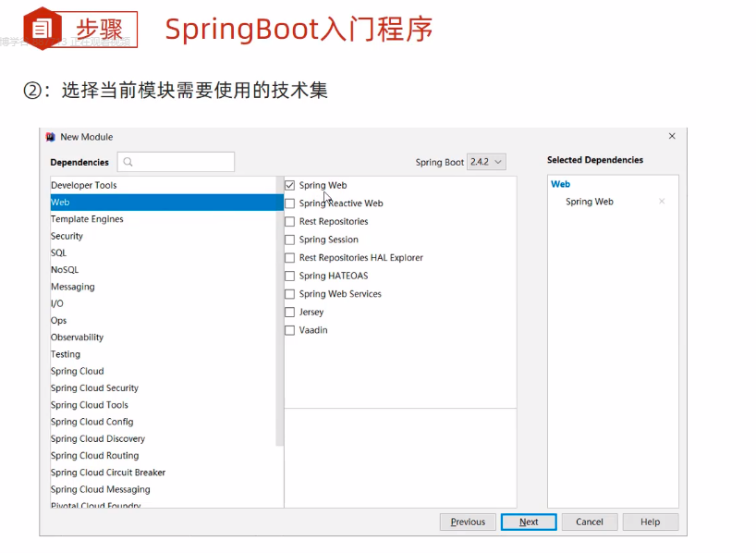
Task: Tick the Jersey checkbox
Action: tap(289, 313)
